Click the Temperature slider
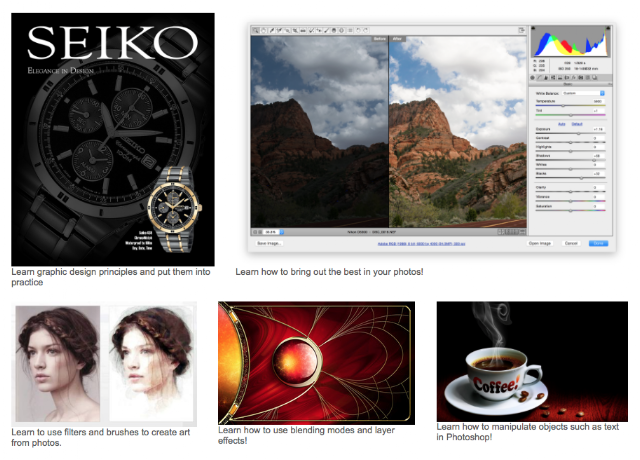Viewport: 640px width, 460px height. point(570,105)
